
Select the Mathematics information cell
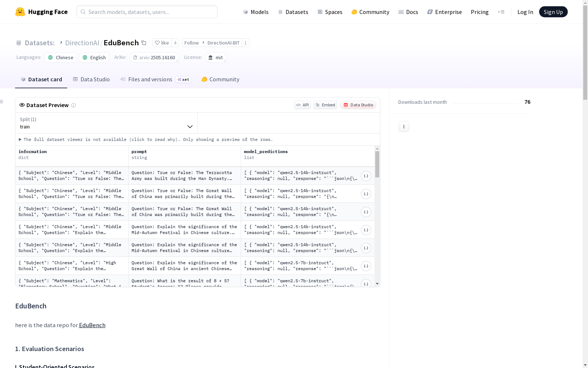click(72, 281)
